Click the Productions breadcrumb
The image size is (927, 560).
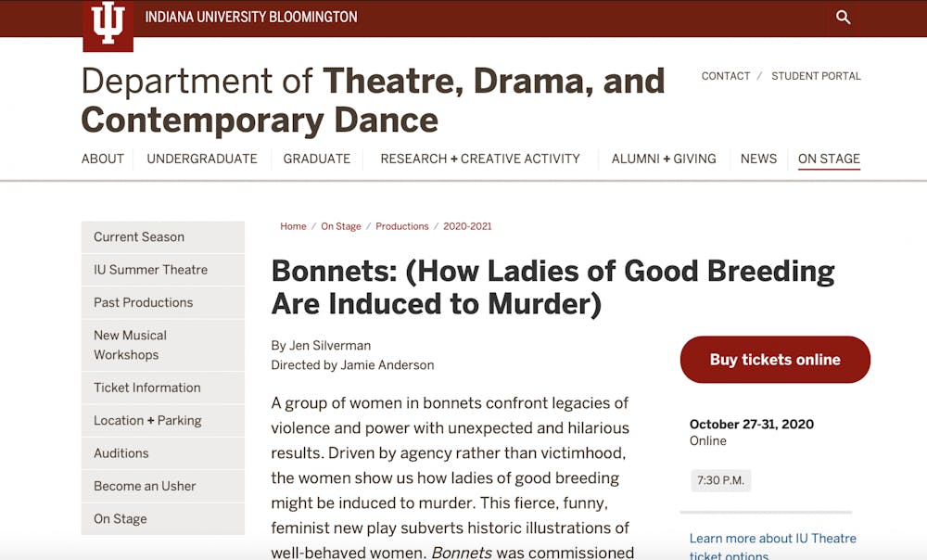[x=402, y=226]
